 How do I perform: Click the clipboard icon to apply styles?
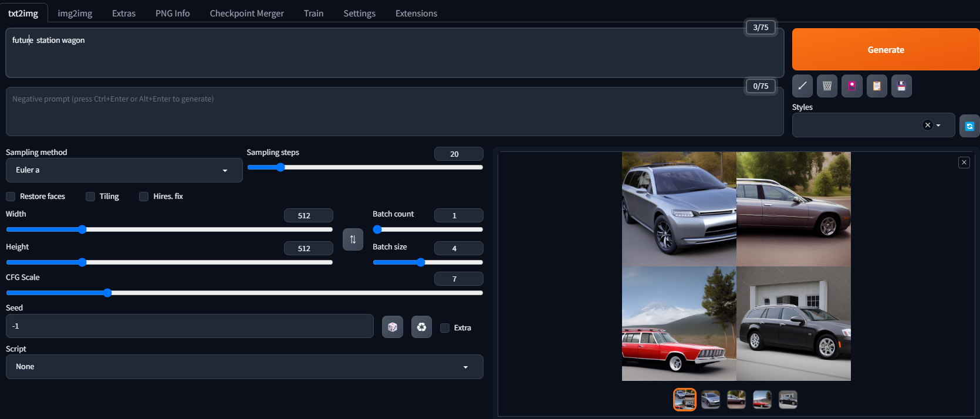(x=877, y=86)
